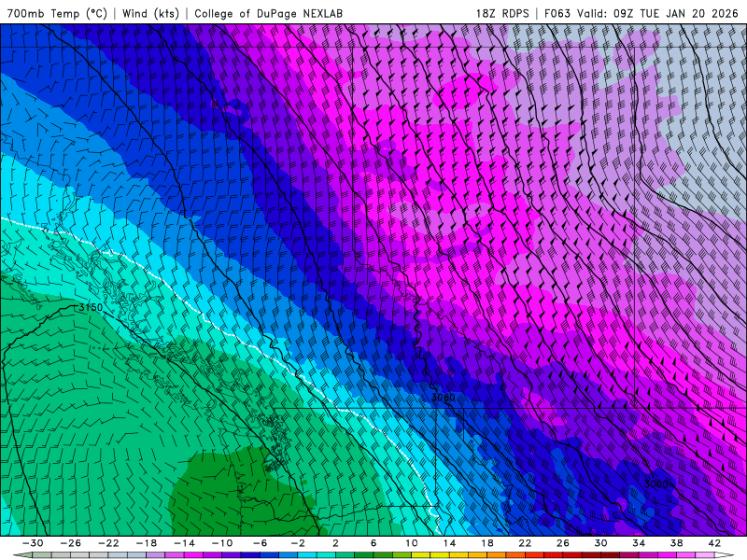
Task: Click the '6' colorbar scale label
Action: coord(373,543)
